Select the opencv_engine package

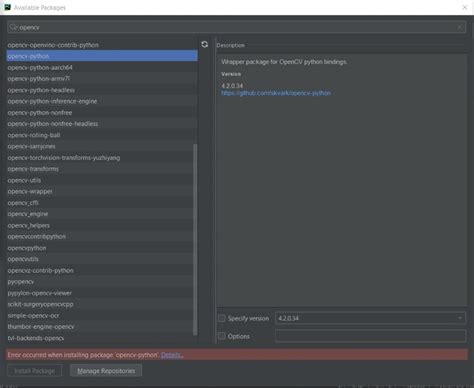coord(100,214)
